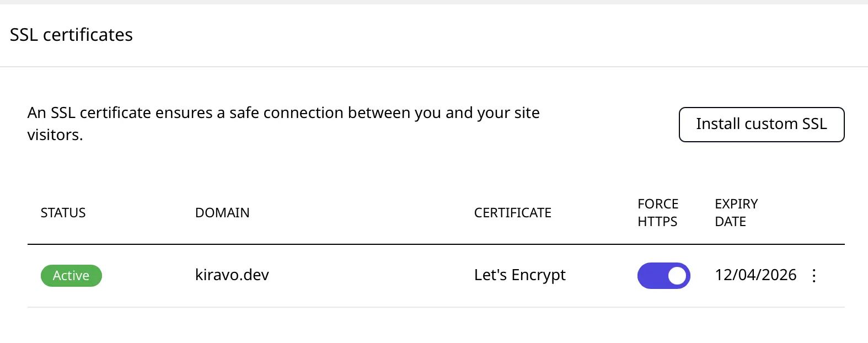Screen dimensions: 868x343
Task: Open row options via the vertical ellipsis icon
Action: [814, 276]
